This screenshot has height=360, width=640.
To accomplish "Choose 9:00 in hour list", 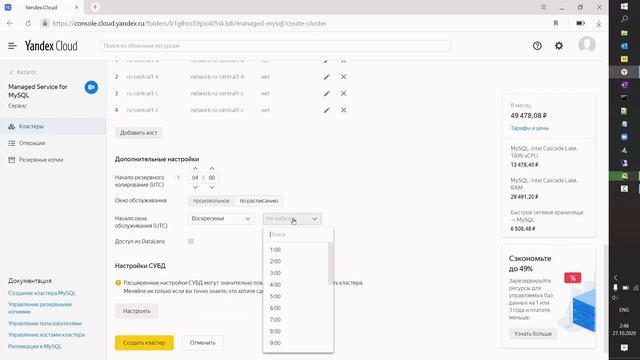I will [296, 343].
